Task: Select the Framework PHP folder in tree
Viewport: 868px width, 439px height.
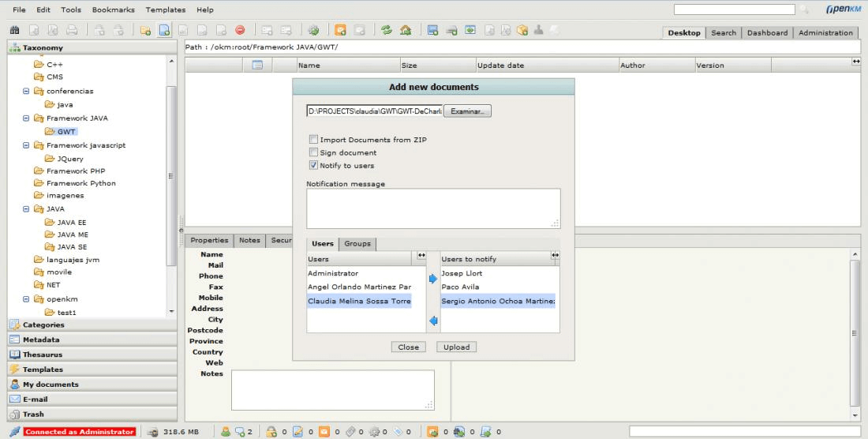Action: click(76, 171)
